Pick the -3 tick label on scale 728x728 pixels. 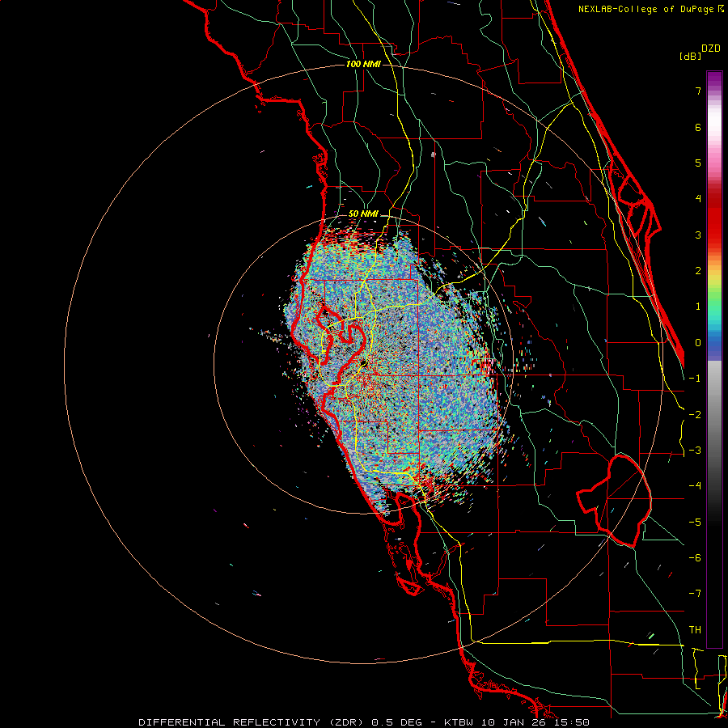point(695,451)
